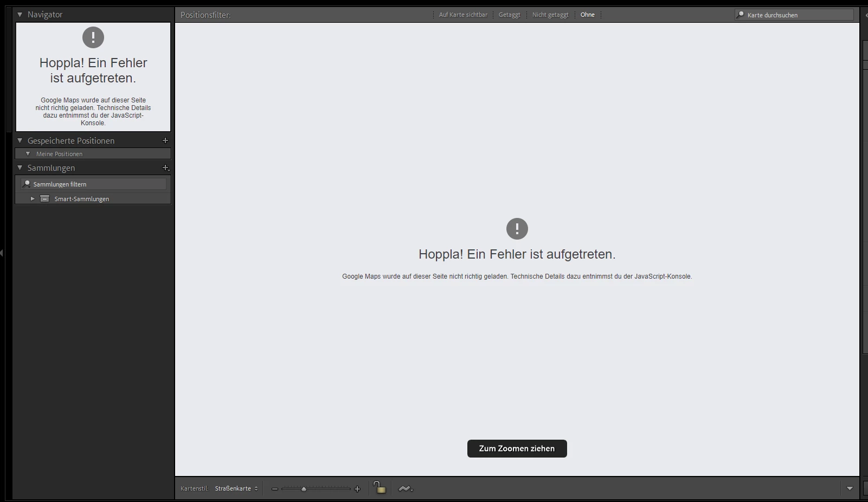Click the Sammlungen filtern search field
This screenshot has width=868, height=502.
(93, 184)
